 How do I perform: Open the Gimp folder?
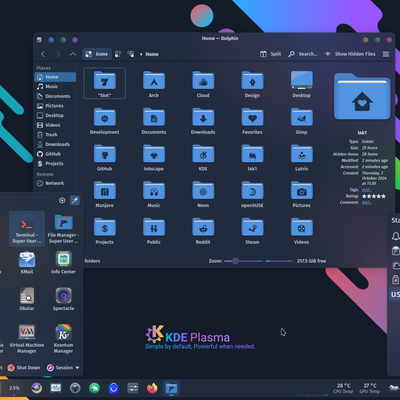[302, 120]
